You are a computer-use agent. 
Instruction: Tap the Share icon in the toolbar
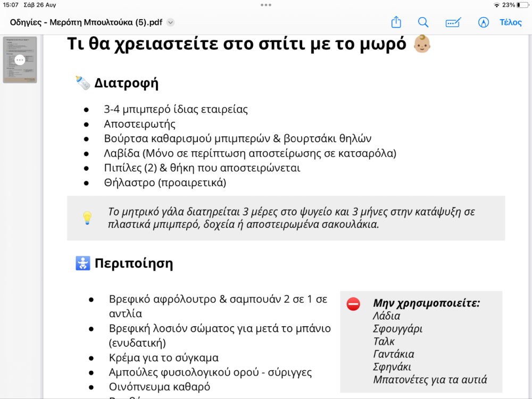click(x=396, y=22)
